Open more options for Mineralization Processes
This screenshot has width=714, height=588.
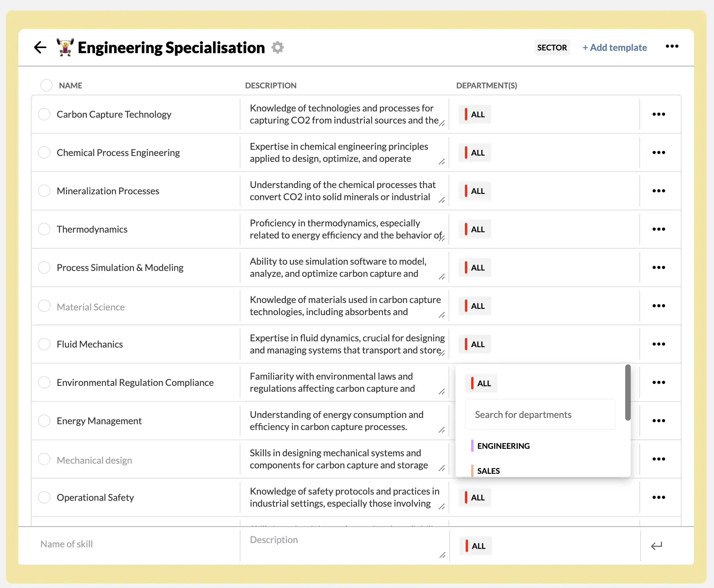tap(659, 191)
